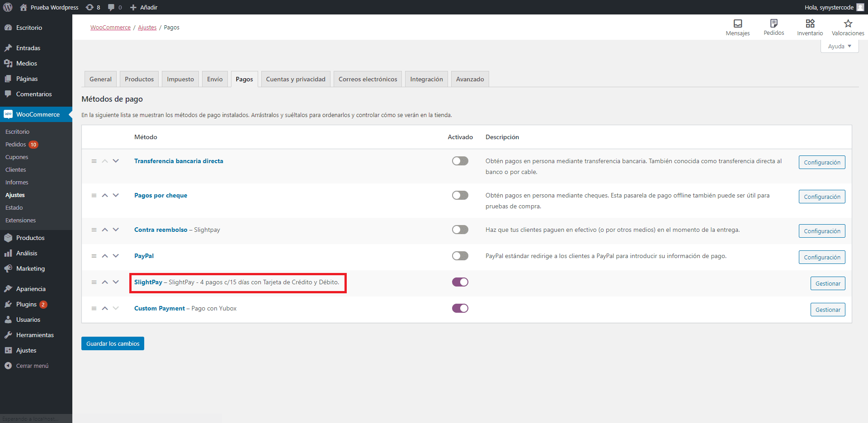The height and width of the screenshot is (423, 868).
Task: Move Contra reembolso down
Action: [116, 230]
